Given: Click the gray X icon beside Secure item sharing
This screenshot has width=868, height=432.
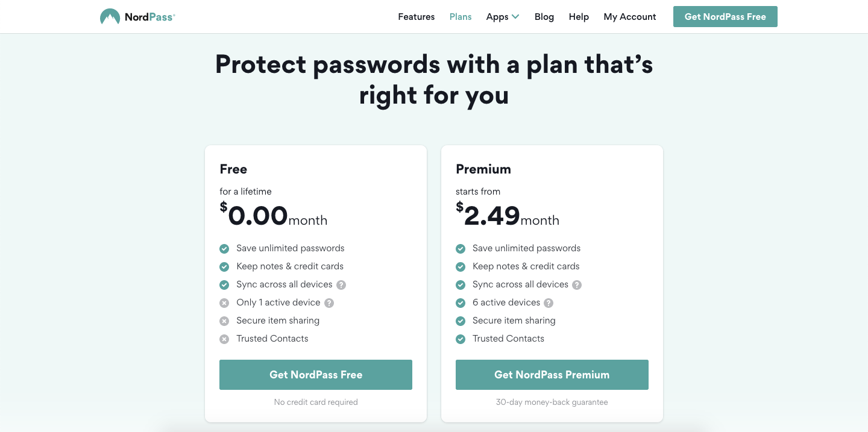Looking at the screenshot, I should tap(224, 321).
